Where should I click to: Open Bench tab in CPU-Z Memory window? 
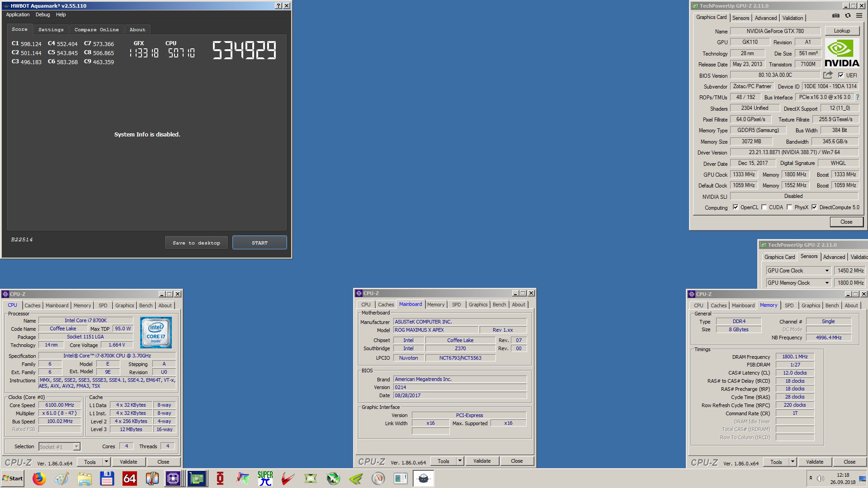pos(832,305)
